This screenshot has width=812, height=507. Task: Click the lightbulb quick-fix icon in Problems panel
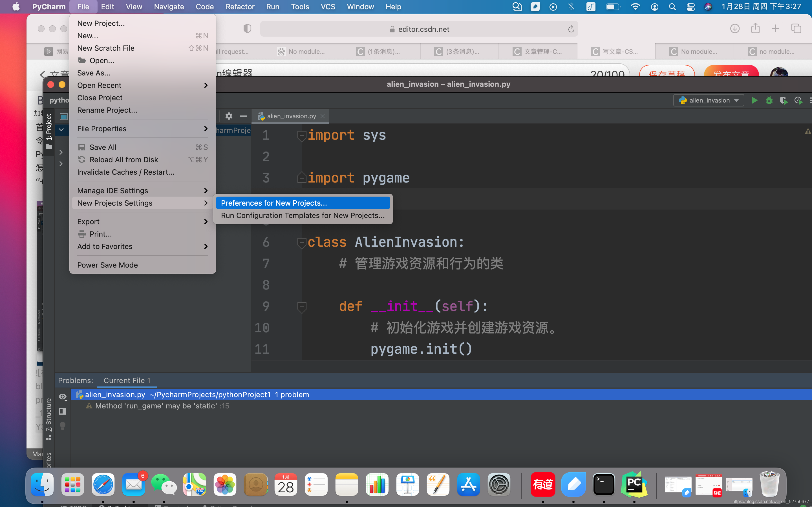pos(62,426)
